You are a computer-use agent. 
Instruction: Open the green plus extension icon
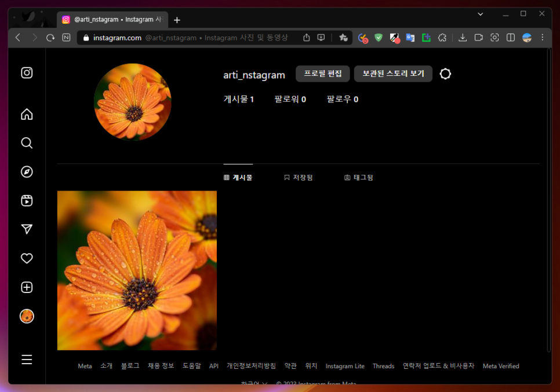pyautogui.click(x=426, y=38)
